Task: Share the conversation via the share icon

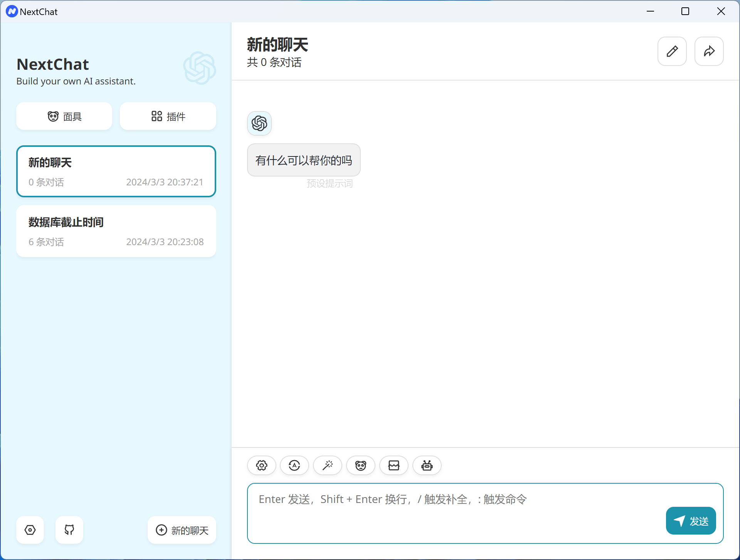Action: pos(709,51)
